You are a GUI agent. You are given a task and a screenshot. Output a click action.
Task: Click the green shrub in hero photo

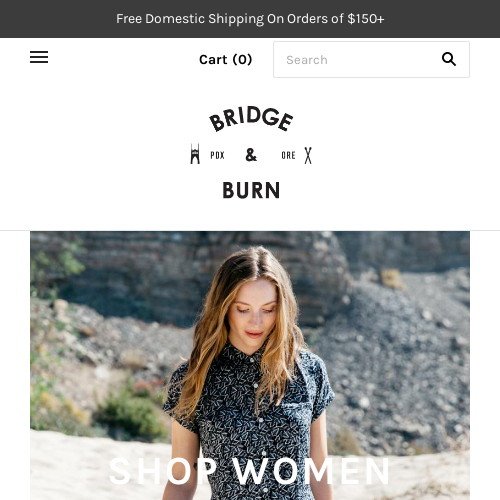click(x=133, y=415)
